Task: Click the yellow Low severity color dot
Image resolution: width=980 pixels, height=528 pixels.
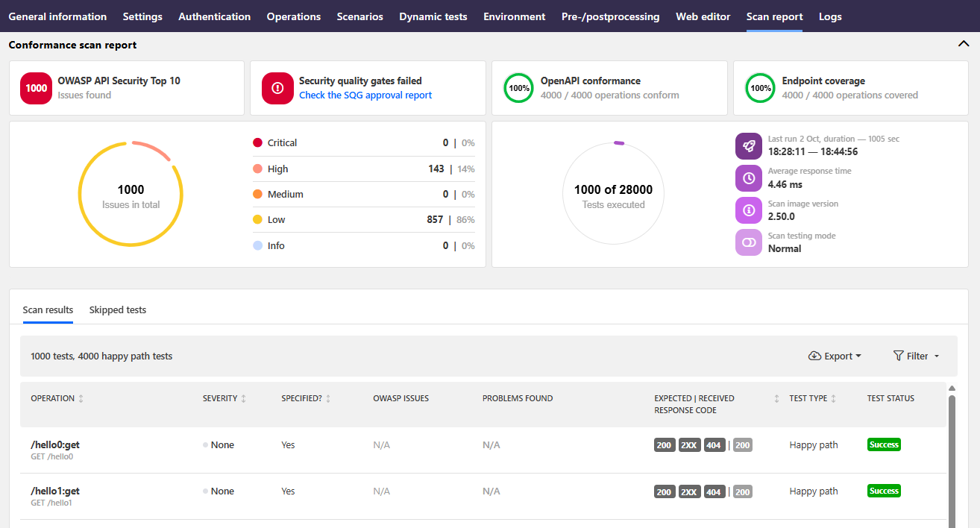Action: [257, 220]
